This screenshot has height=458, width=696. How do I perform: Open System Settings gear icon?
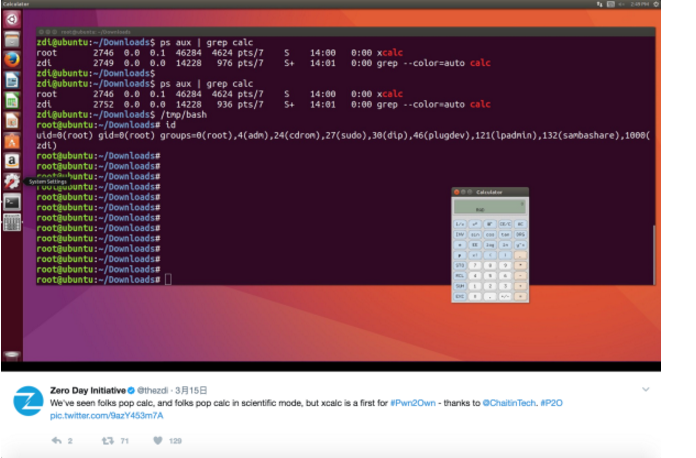tap(12, 181)
